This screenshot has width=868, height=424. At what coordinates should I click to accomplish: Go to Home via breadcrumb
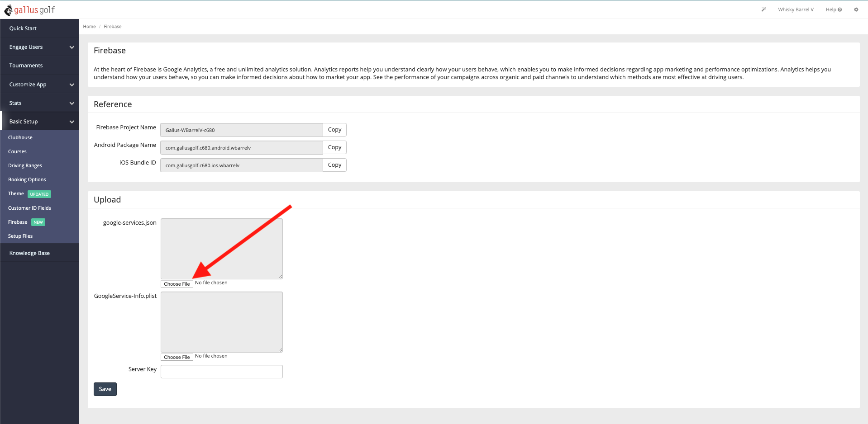(x=89, y=27)
